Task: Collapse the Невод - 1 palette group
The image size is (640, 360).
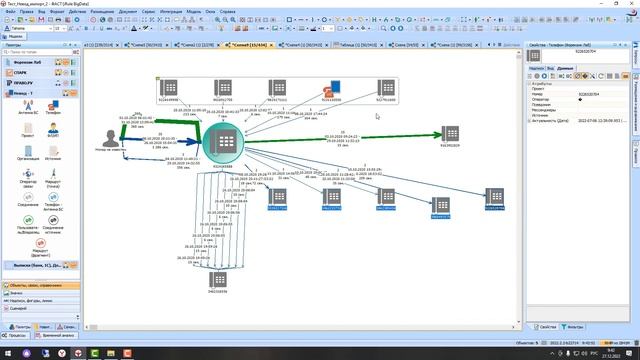Action: pyautogui.click(x=41, y=93)
